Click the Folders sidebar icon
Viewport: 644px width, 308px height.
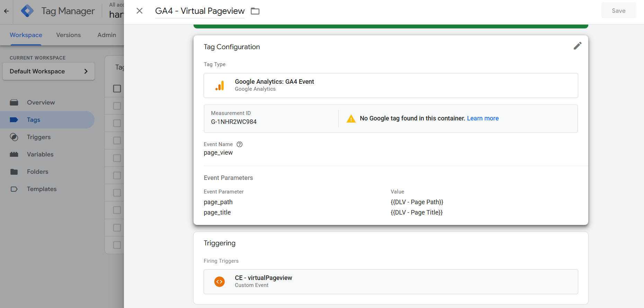tap(14, 172)
